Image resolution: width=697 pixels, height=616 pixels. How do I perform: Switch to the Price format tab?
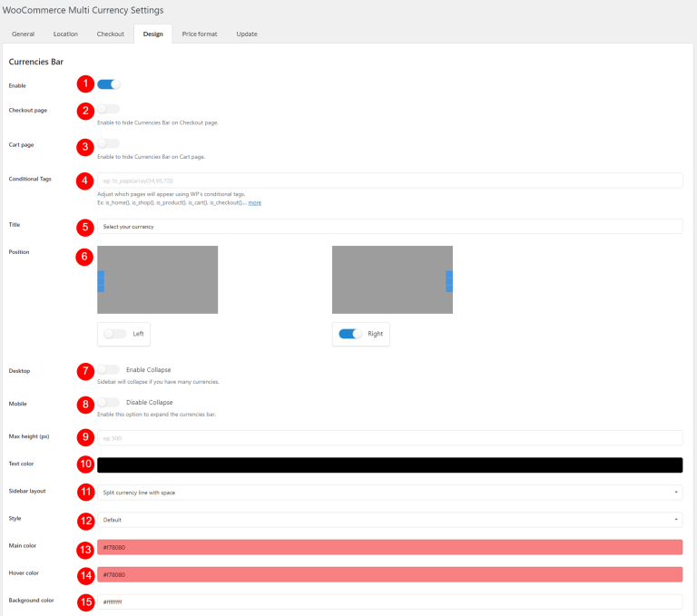(x=200, y=34)
